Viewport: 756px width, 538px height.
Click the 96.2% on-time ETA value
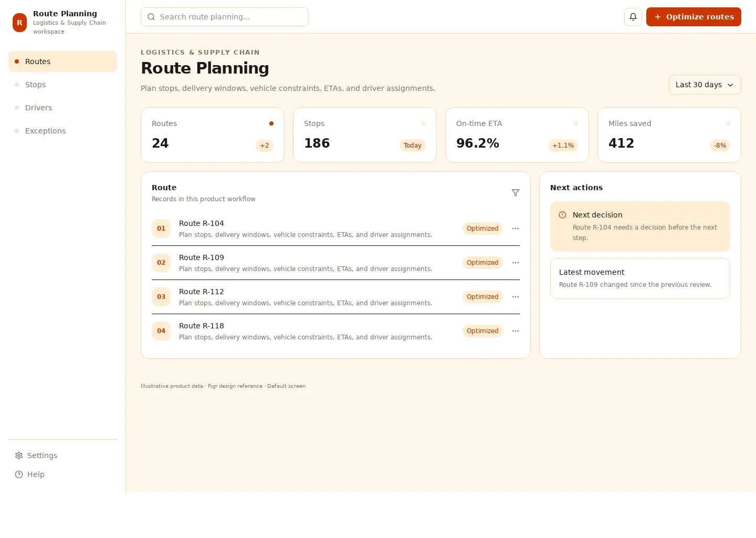(x=478, y=143)
